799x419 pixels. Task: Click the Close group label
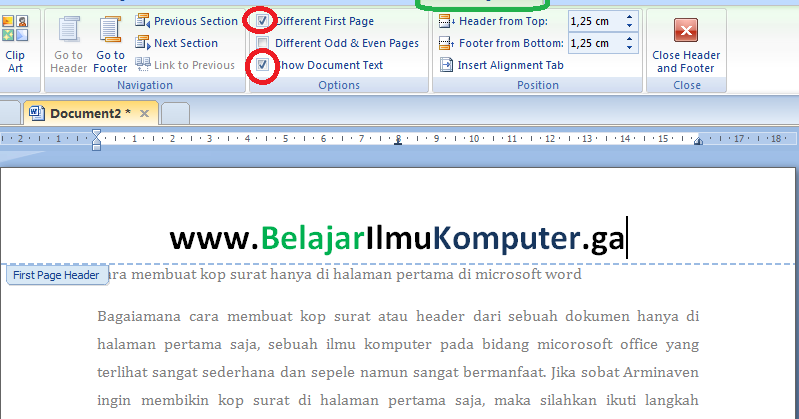pos(686,85)
